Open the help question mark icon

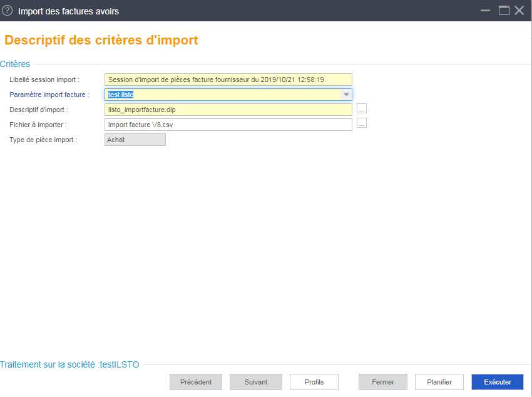pyautogui.click(x=7, y=11)
